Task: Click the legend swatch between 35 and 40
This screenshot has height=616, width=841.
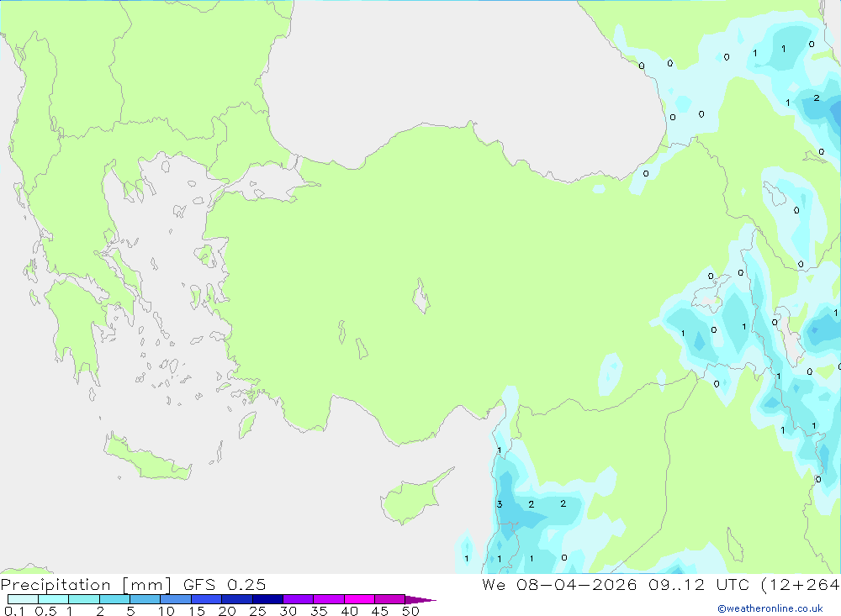Action: [329, 599]
